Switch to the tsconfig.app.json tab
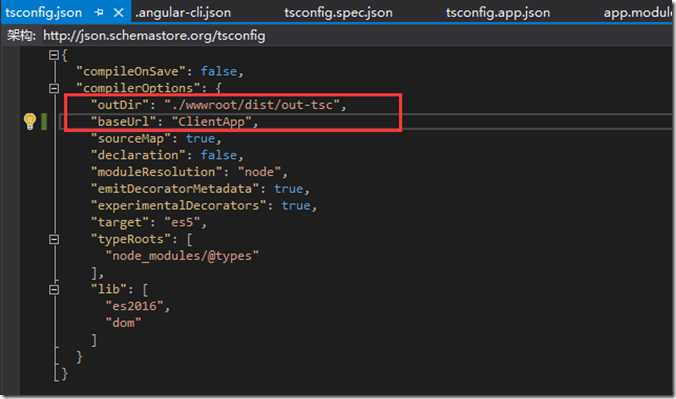Image resolution: width=676 pixels, height=399 pixels. coord(498,13)
